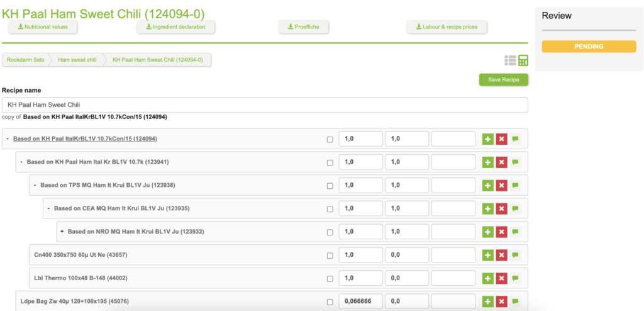The height and width of the screenshot is (311, 644).
Task: Remove the KH Paal Ham Ital Kr row
Action: [501, 162]
